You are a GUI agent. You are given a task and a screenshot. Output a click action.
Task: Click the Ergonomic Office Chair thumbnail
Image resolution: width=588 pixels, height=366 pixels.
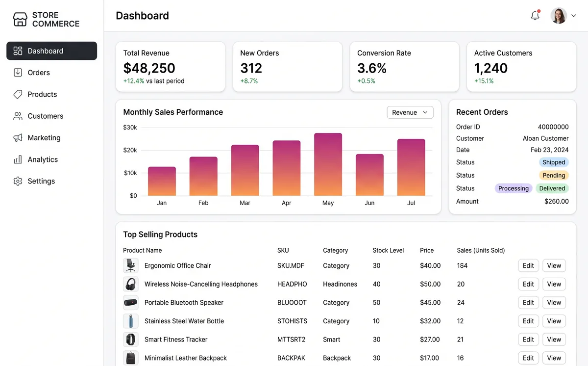(x=131, y=266)
